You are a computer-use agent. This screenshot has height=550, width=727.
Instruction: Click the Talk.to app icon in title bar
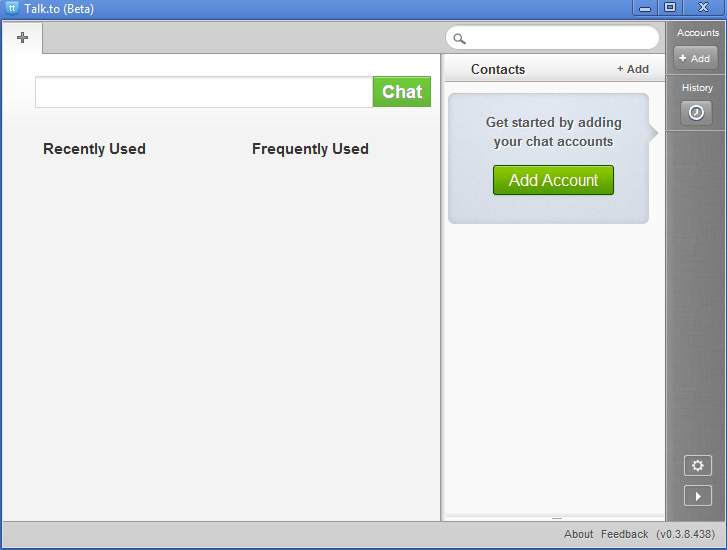(x=12, y=8)
